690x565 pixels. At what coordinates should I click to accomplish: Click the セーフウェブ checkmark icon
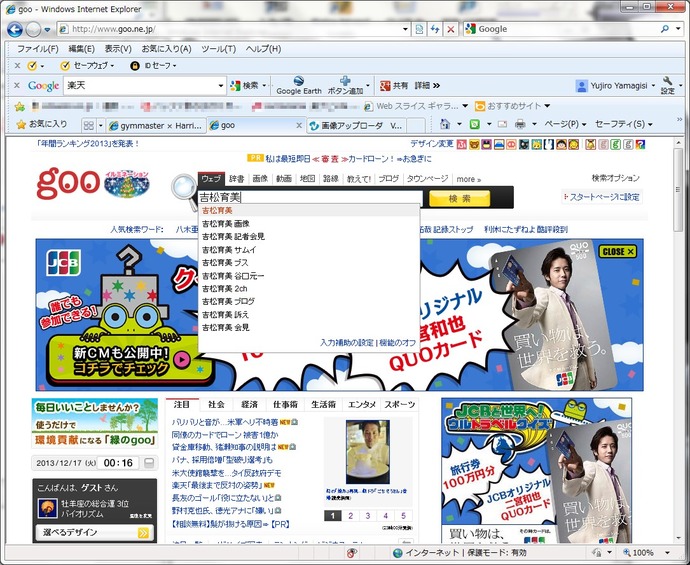coord(65,66)
